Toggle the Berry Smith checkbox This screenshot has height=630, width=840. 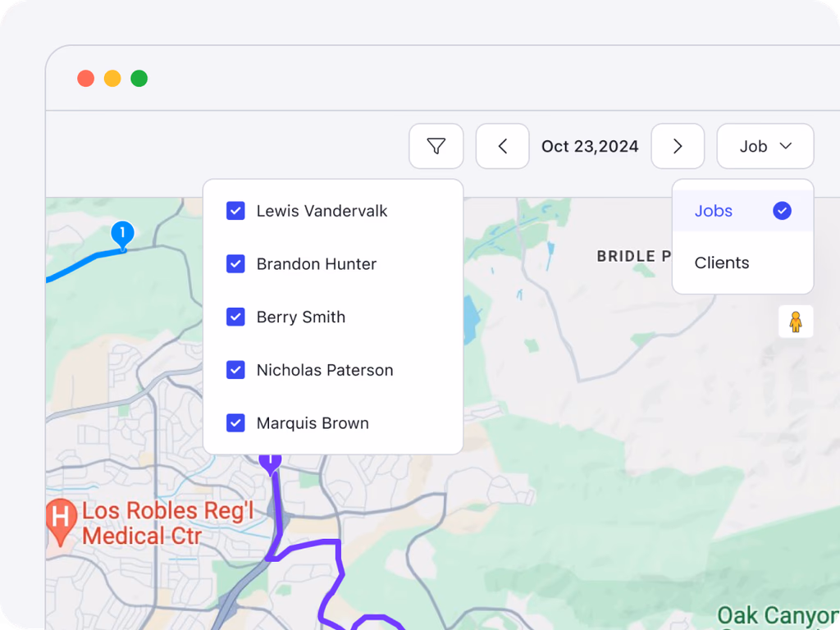point(235,317)
